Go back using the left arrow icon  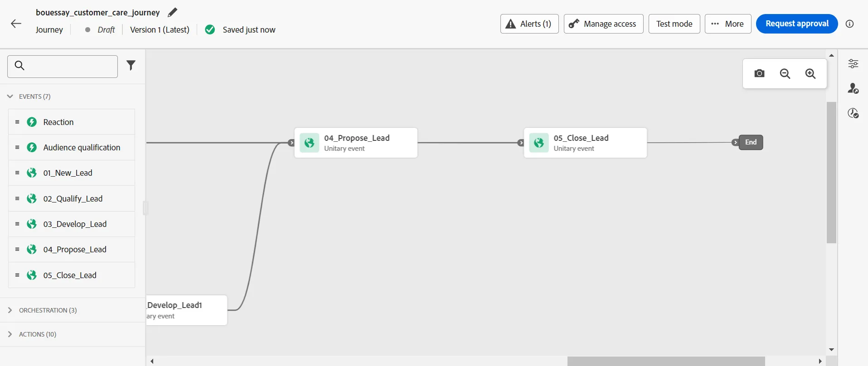[16, 24]
